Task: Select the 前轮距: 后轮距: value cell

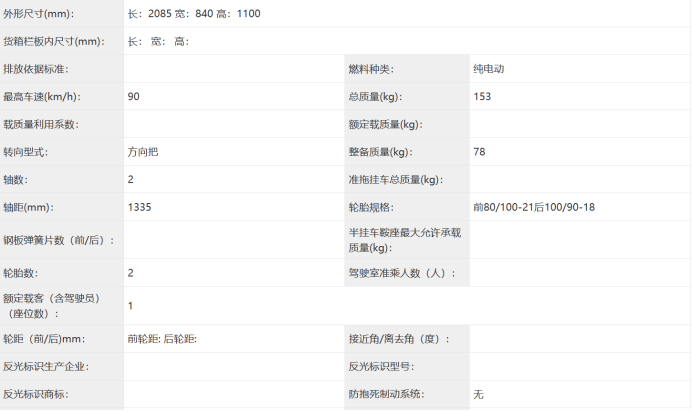Action: point(162,339)
